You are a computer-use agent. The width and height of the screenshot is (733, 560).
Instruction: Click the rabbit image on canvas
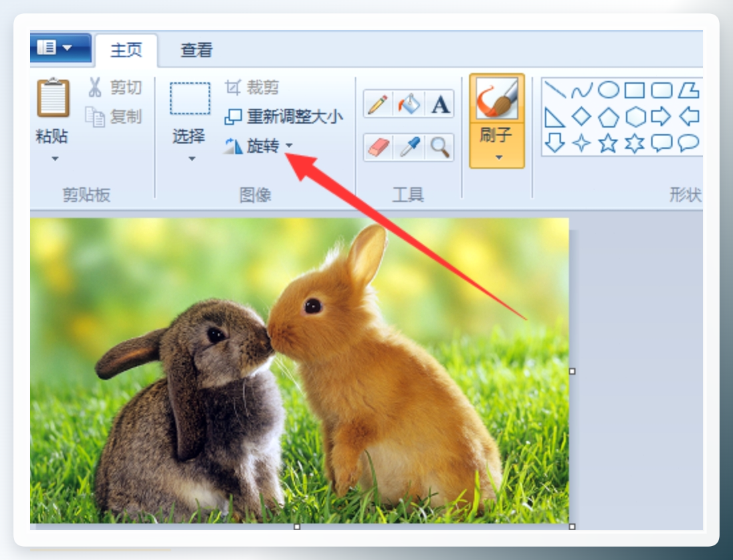[299, 370]
